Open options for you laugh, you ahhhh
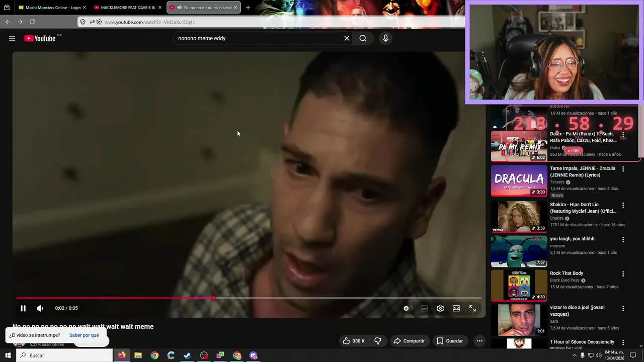The height and width of the screenshot is (362, 644). [623, 240]
